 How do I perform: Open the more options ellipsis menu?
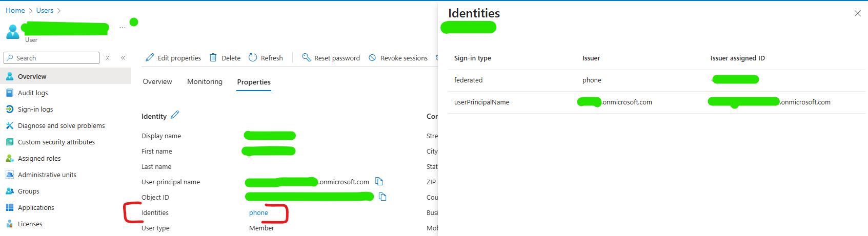[x=123, y=28]
